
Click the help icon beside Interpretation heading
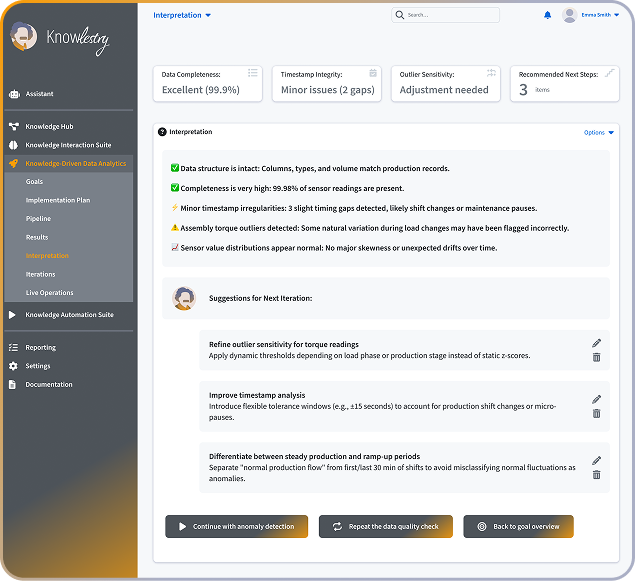point(162,132)
